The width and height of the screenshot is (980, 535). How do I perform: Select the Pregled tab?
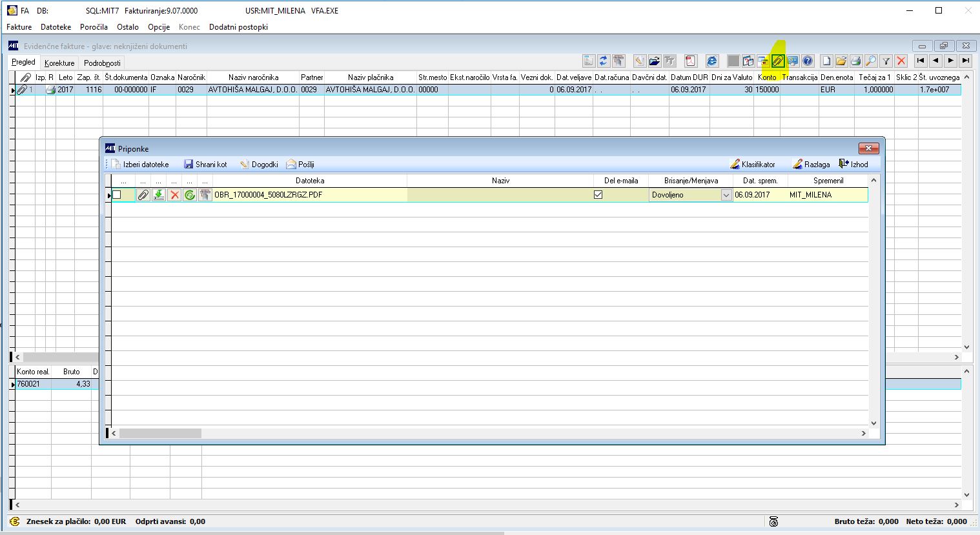pos(23,62)
